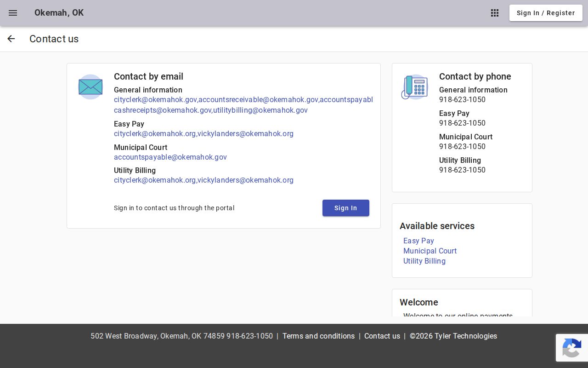Click the cityclerk@okemahok.gov General information email line
This screenshot has width=588, height=368.
pyautogui.click(x=243, y=99)
